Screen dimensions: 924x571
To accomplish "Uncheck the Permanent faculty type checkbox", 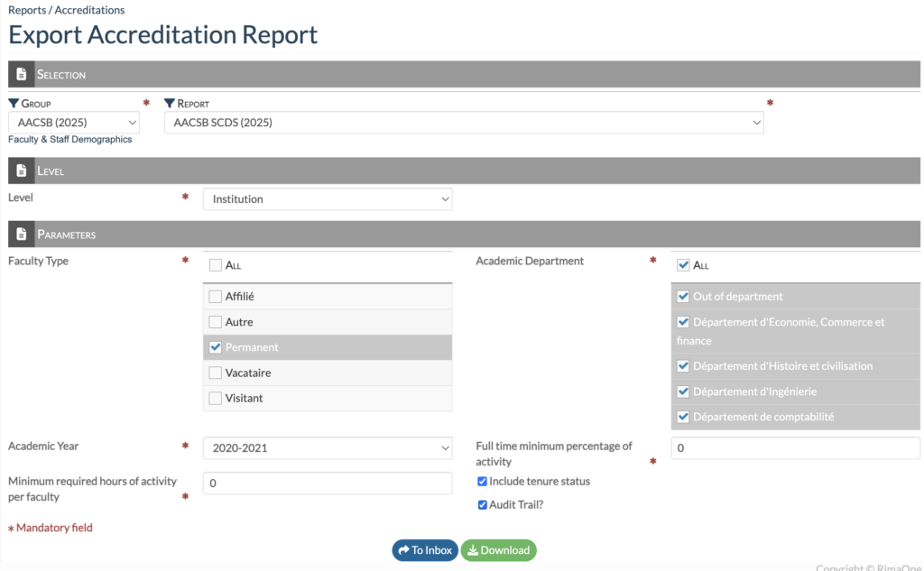I will click(x=215, y=347).
